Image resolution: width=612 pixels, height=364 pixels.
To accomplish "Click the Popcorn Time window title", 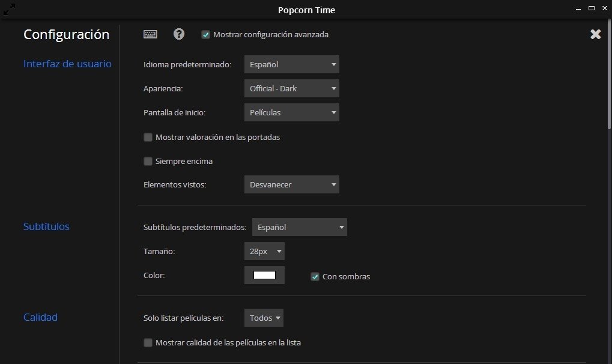I will (306, 10).
